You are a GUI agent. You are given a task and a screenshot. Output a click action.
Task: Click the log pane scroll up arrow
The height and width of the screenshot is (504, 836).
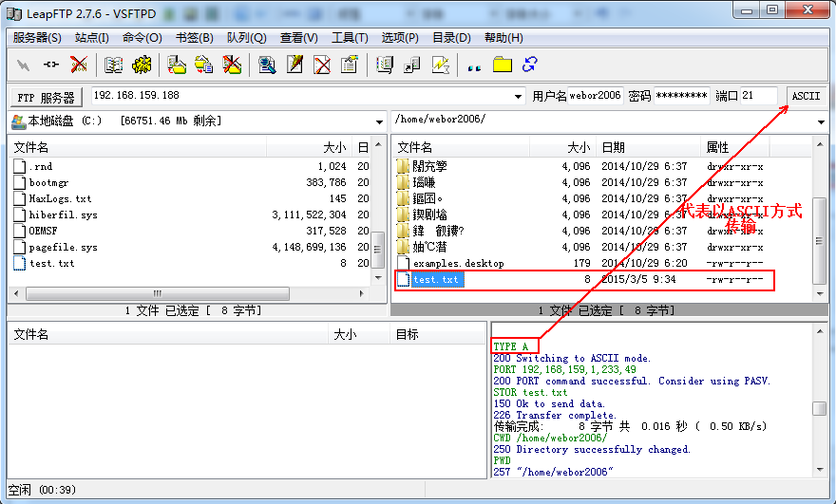[x=820, y=332]
